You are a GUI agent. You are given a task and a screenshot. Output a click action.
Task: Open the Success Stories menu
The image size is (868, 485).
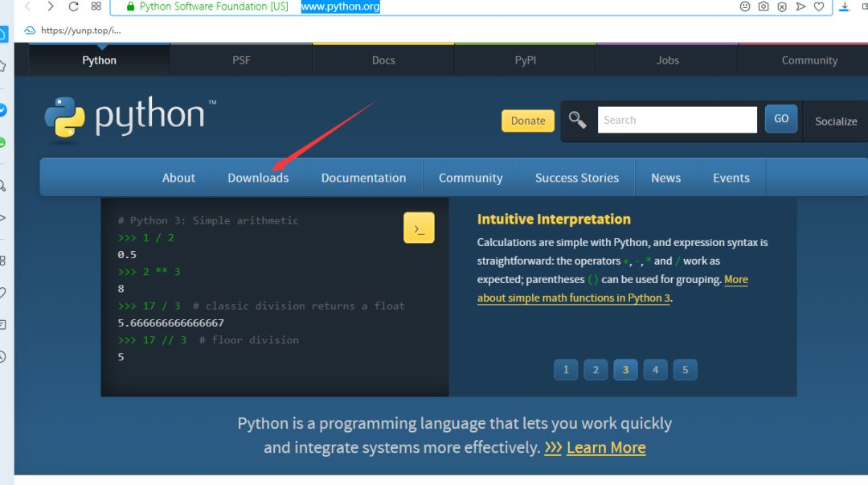click(x=577, y=178)
